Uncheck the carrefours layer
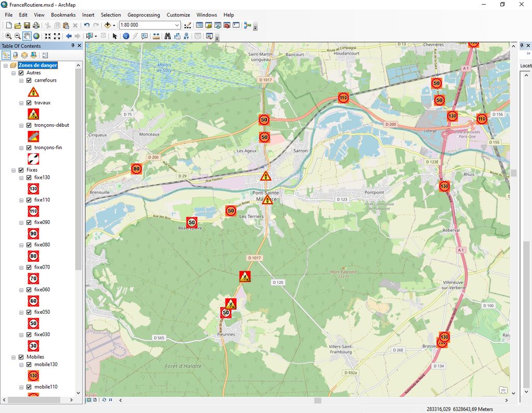Screen dimensions: 532x413 pyautogui.click(x=29, y=81)
